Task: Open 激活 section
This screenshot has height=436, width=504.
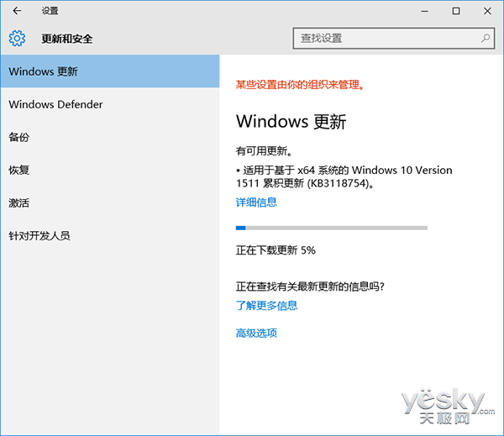Action: [x=109, y=203]
